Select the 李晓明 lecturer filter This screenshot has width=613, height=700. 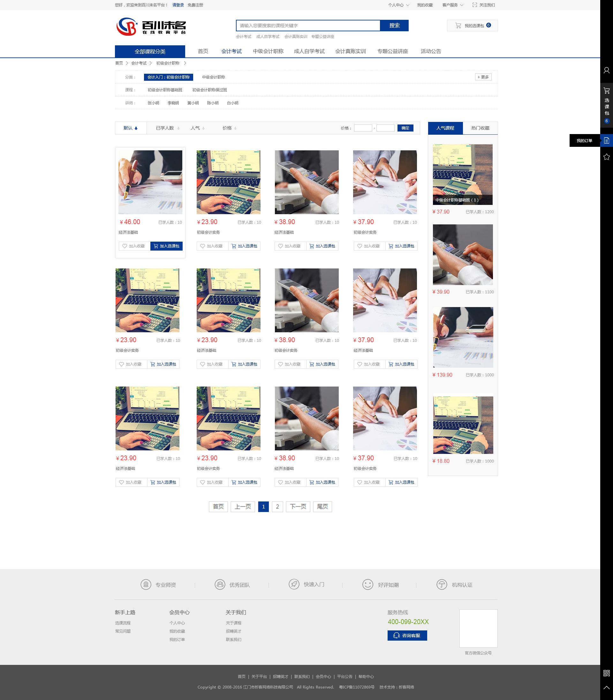point(173,103)
